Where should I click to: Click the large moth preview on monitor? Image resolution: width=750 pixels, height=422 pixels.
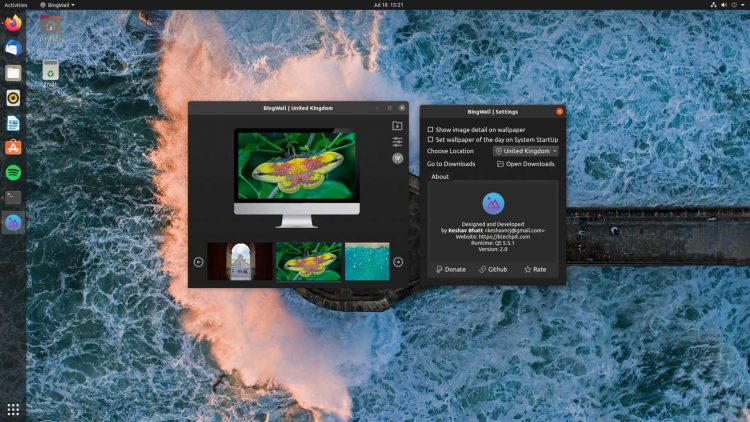click(x=297, y=166)
